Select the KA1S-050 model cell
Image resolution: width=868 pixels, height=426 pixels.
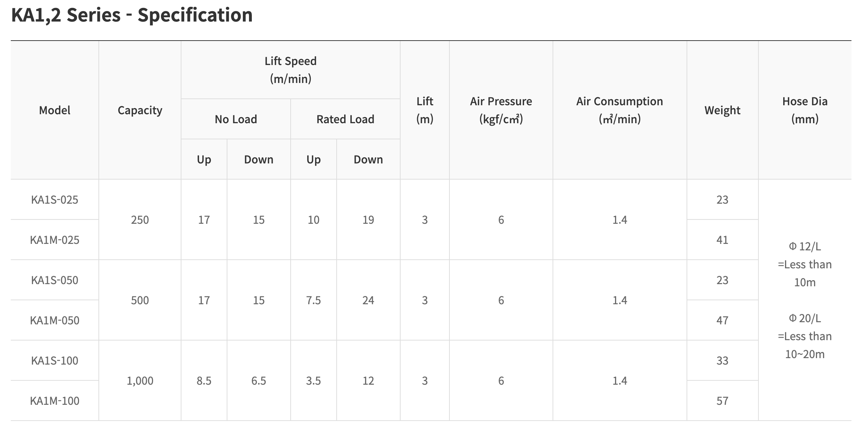55,280
